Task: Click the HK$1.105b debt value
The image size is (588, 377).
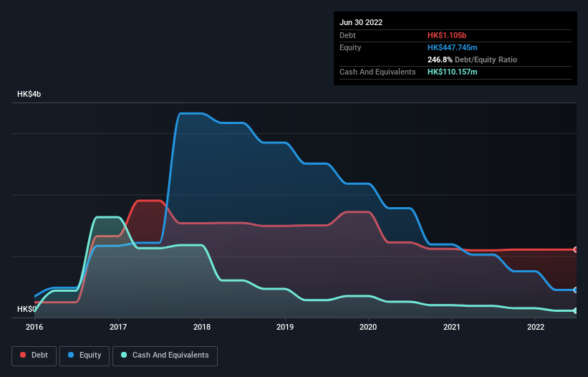Action: pos(447,35)
